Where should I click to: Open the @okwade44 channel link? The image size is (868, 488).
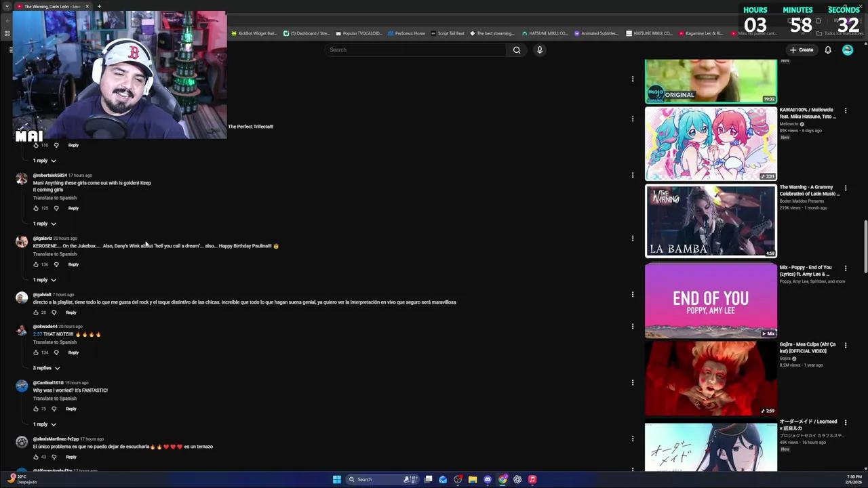pyautogui.click(x=45, y=327)
